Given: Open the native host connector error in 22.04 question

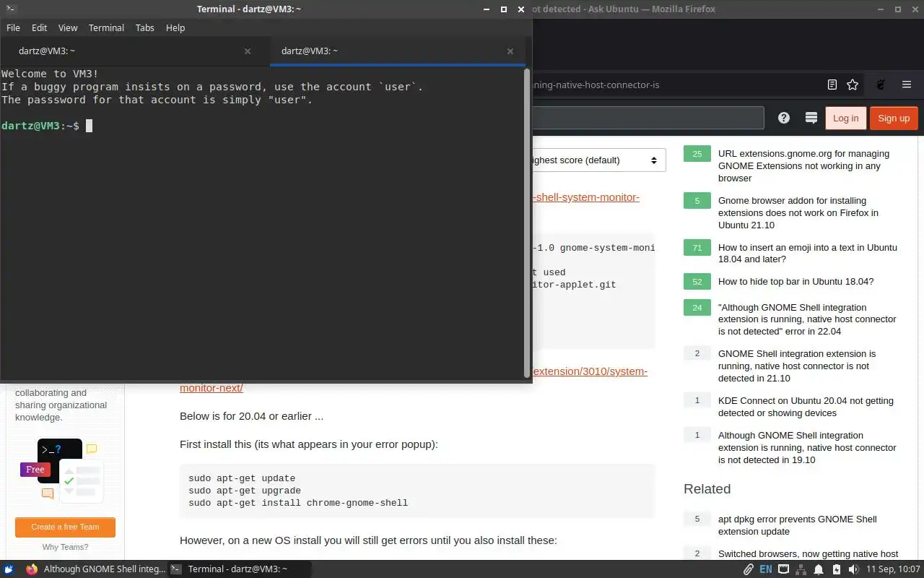Looking at the screenshot, I should click(807, 319).
